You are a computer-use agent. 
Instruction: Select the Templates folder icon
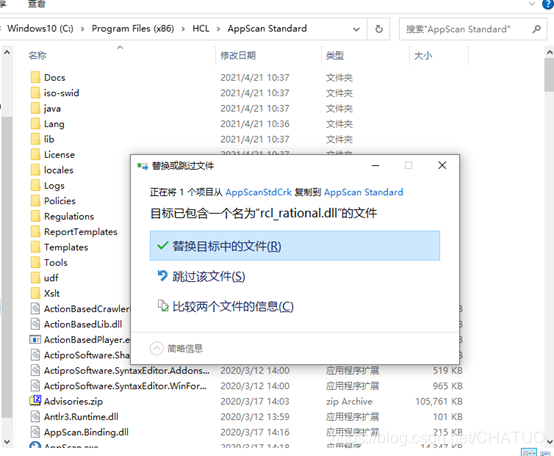pyautogui.click(x=35, y=247)
